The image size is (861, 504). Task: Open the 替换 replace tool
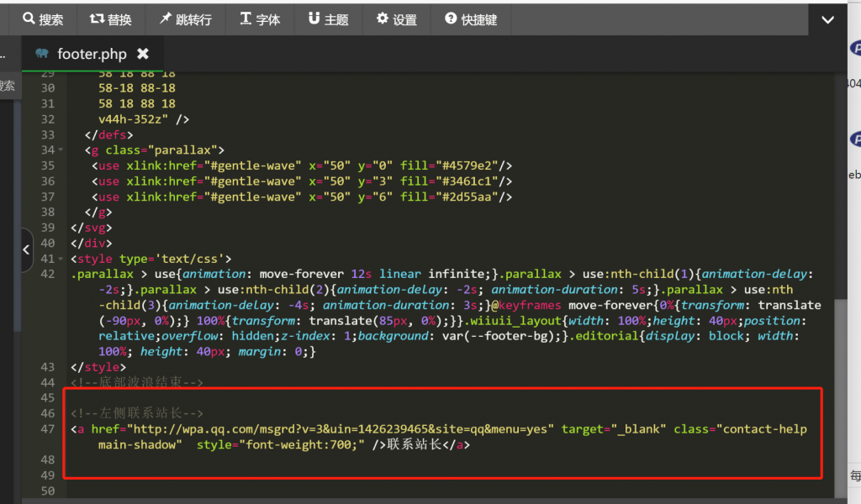111,19
